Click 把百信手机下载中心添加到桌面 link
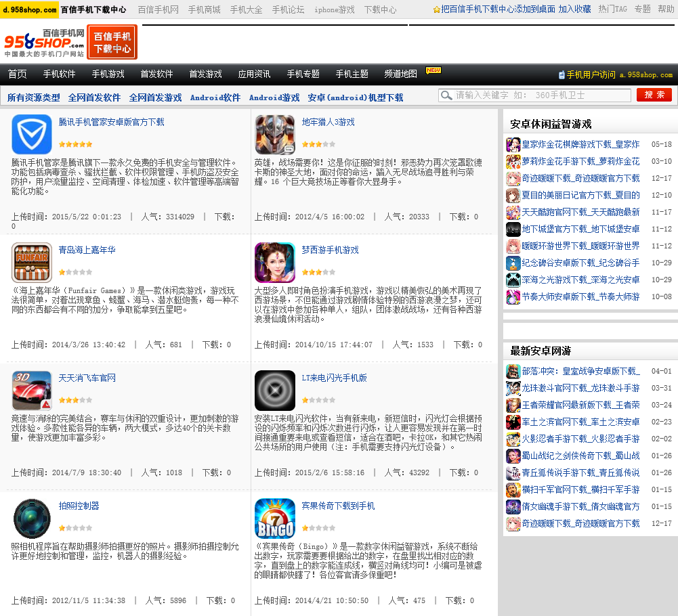 click(498, 9)
